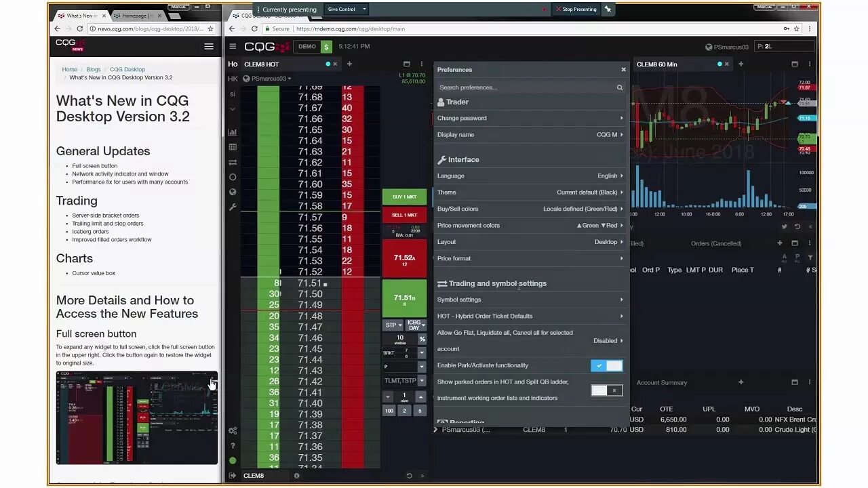Click browser reload in mdemo.cqg.com window

[x=254, y=28]
